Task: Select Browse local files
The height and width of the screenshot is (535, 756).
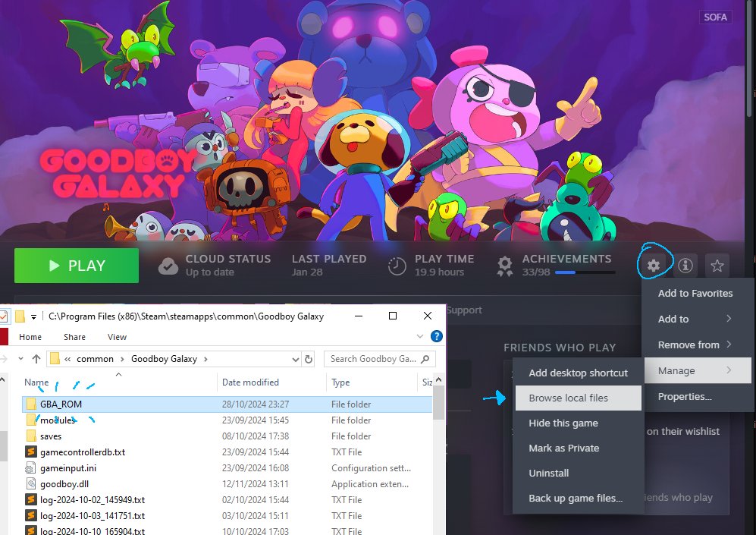Action: (x=578, y=398)
